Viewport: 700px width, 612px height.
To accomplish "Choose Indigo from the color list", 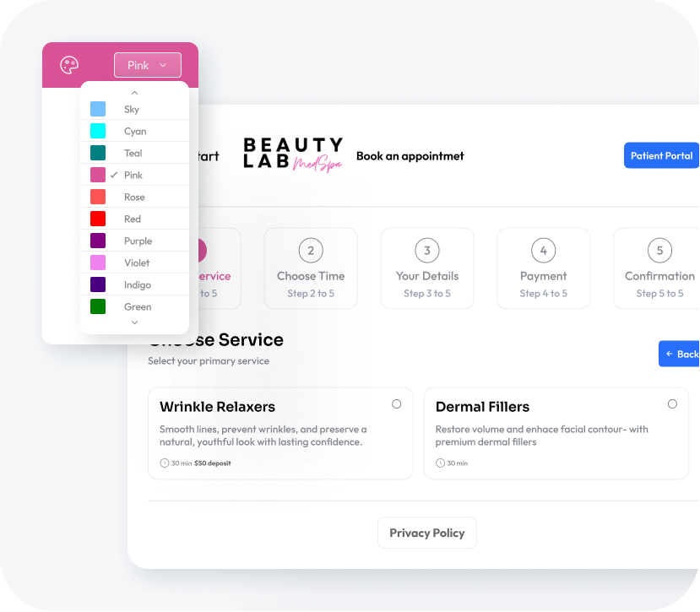I will tap(137, 284).
